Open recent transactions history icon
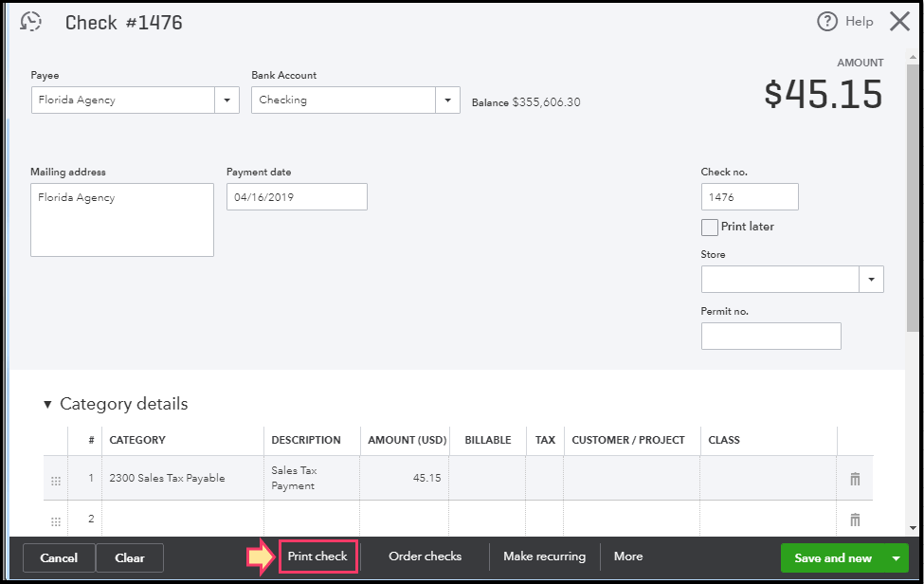The height and width of the screenshot is (584, 924). pyautogui.click(x=31, y=22)
